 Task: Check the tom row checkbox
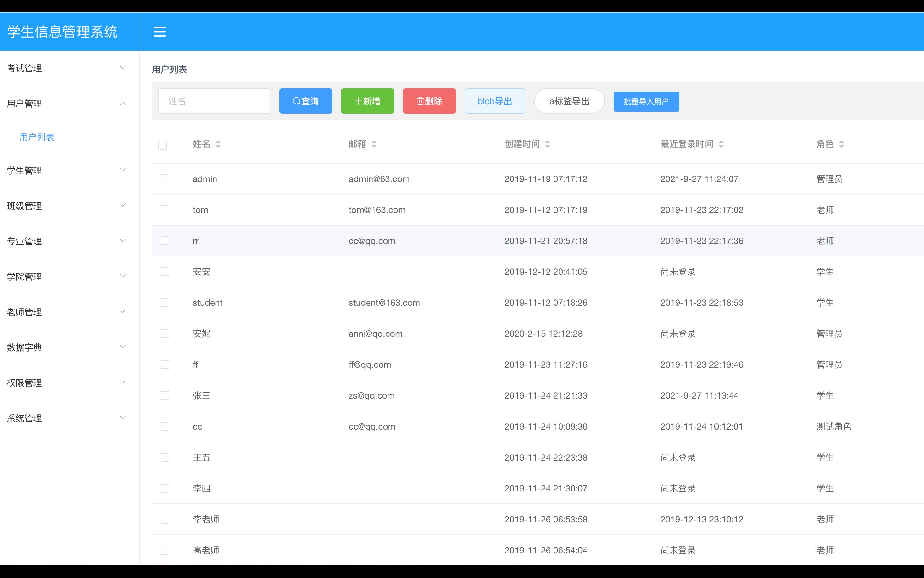(x=165, y=210)
